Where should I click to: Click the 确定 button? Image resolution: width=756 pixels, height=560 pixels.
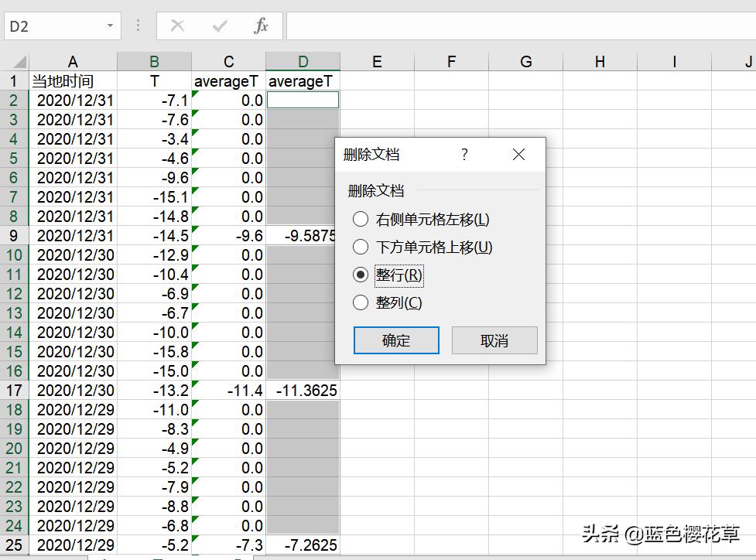click(x=396, y=340)
